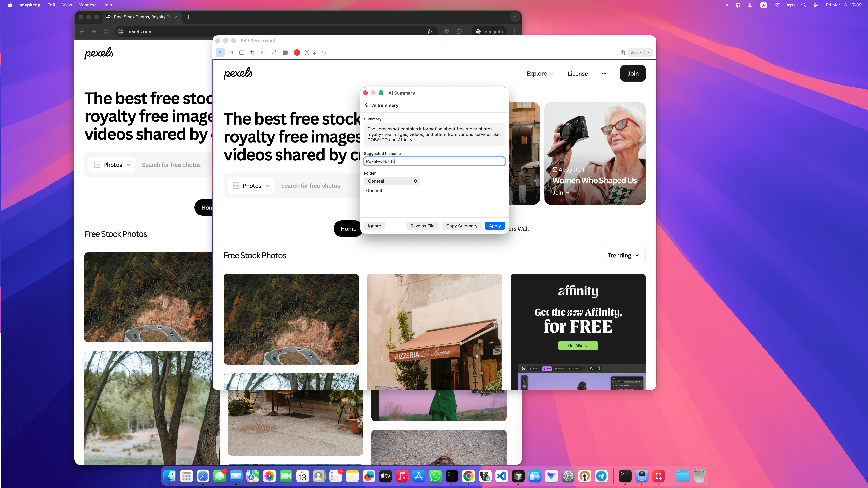Bookmark page with the star icon
Viewport: 868px width, 488px height.
tap(430, 31)
